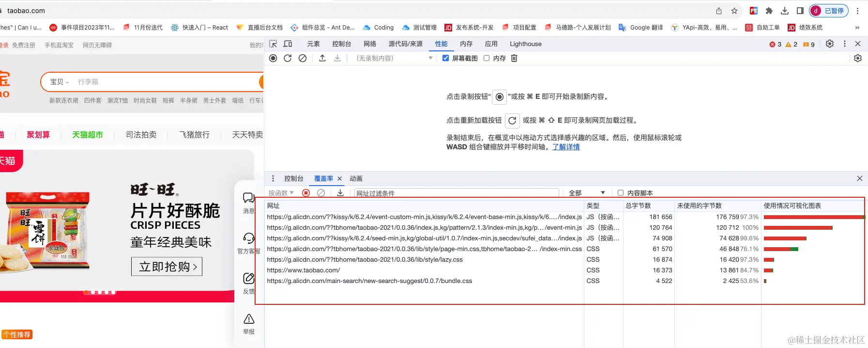Click 聚划算 navigation link

[x=38, y=135]
